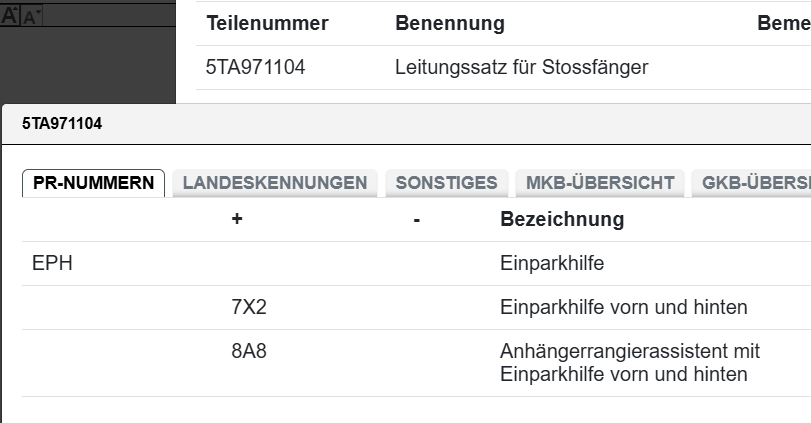Click the minus column header
This screenshot has width=811, height=423.
pos(416,219)
